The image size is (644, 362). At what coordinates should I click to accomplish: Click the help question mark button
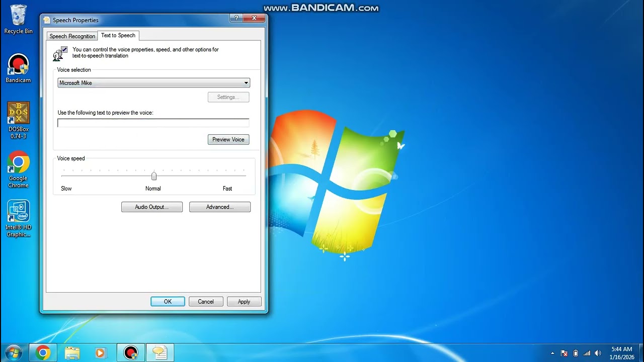236,18
